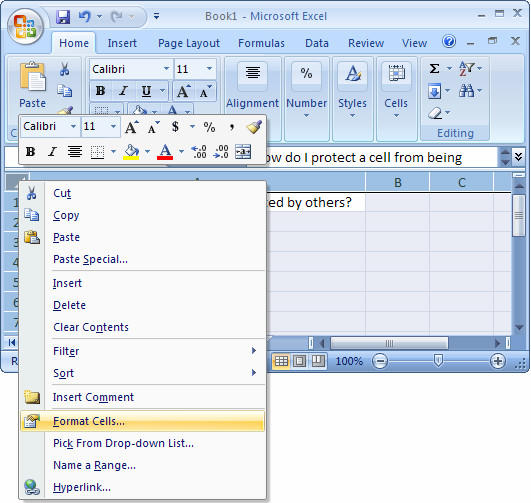The image size is (531, 503).
Task: Click the AutoSum sigma icon
Action: [x=434, y=68]
